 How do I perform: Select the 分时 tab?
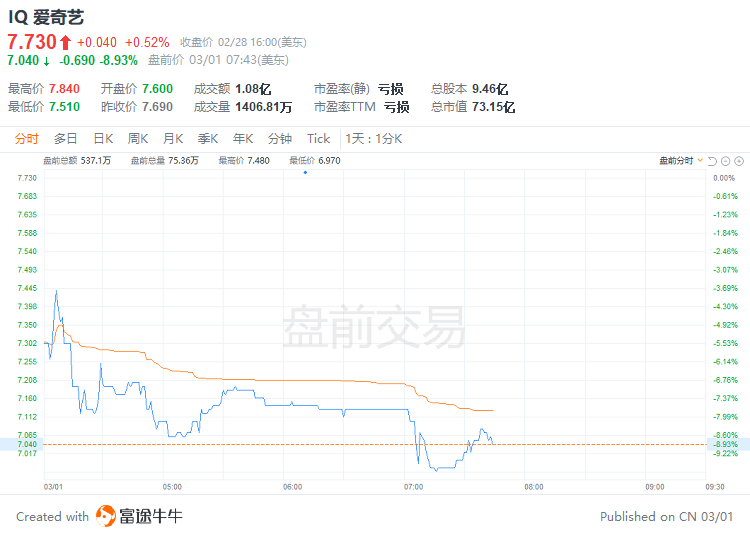[x=26, y=139]
